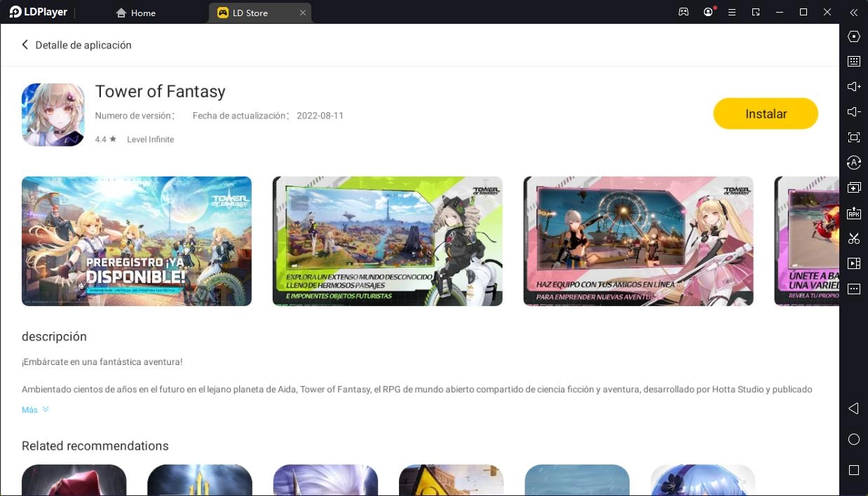This screenshot has width=868, height=496.
Task: Take a screenshot with scissors icon
Action: [x=853, y=238]
